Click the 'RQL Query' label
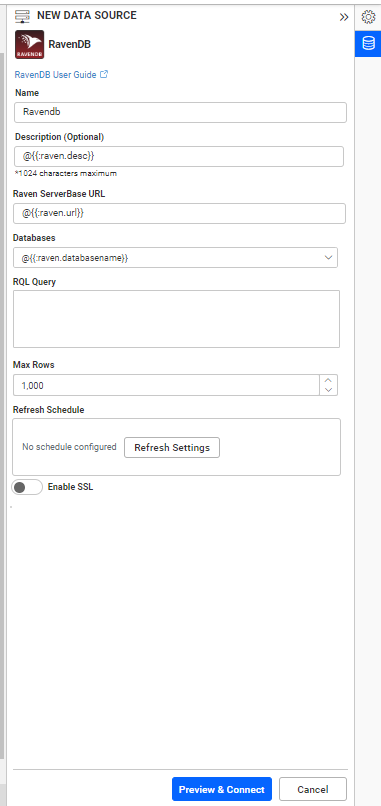Screen dimensions: 381x806 click(34, 281)
